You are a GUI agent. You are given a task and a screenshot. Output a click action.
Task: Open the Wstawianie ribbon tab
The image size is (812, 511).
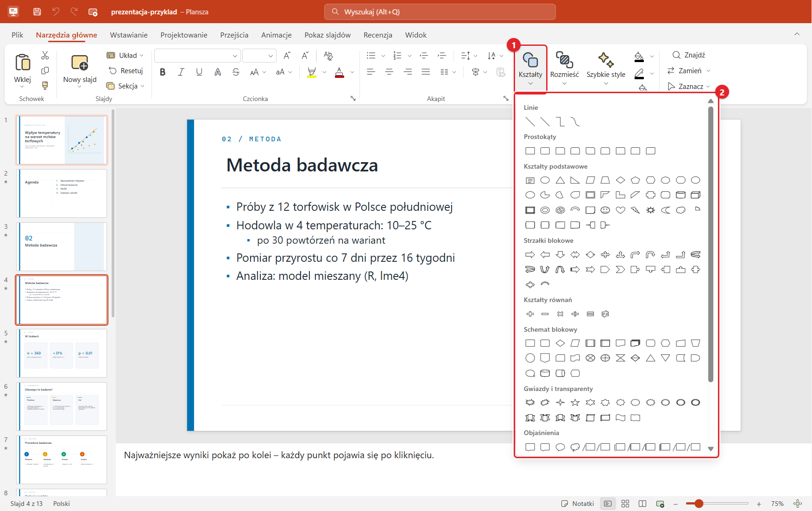(x=129, y=35)
